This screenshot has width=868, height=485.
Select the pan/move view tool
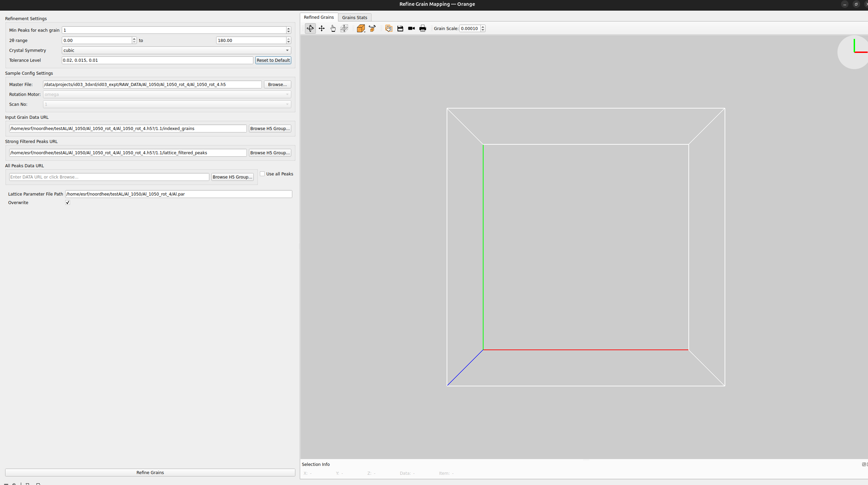click(x=321, y=28)
